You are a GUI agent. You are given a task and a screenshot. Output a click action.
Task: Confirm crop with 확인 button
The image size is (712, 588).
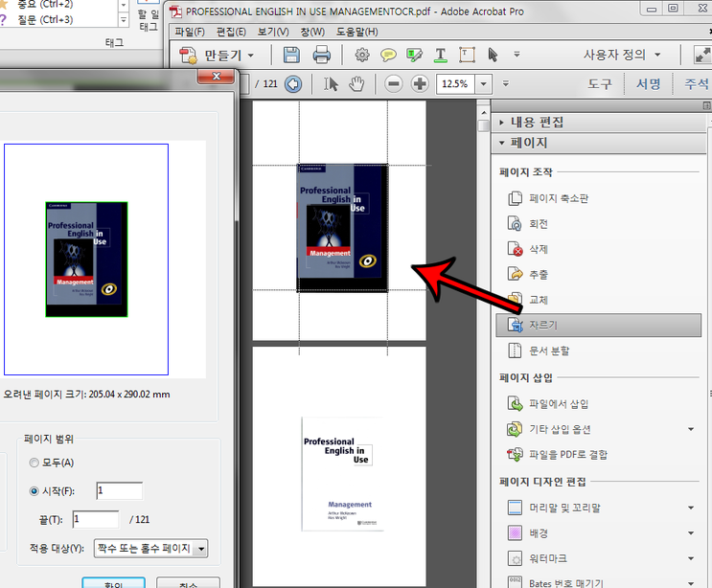(x=113, y=582)
